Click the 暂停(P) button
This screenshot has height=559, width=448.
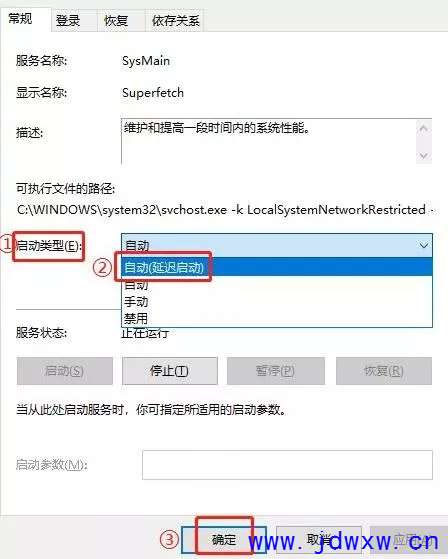click(276, 371)
